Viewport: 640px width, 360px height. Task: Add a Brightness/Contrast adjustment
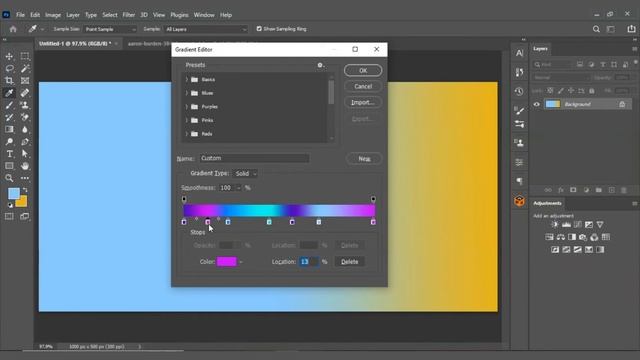(555, 224)
